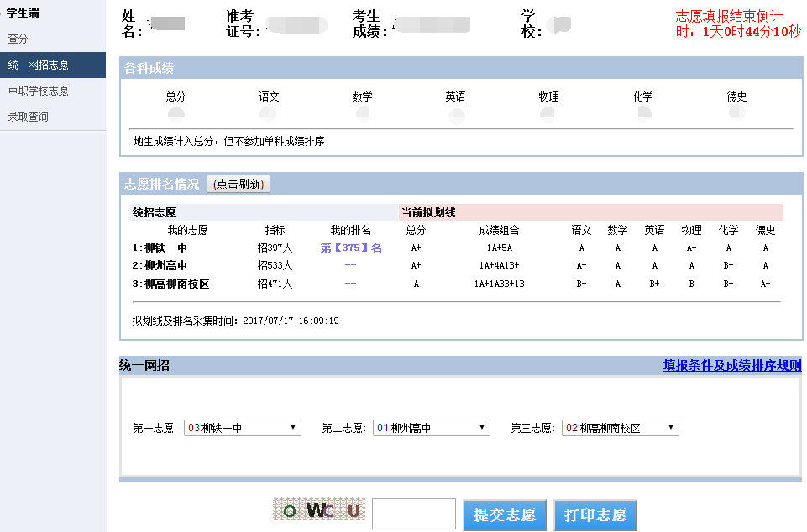Expand the 第一志愿 dropdown
807x532 pixels.
pos(242,428)
